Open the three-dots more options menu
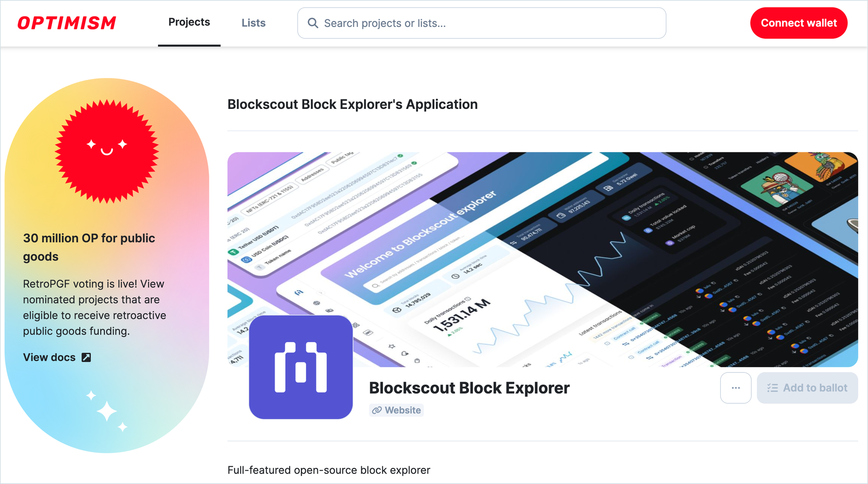 pos(736,388)
